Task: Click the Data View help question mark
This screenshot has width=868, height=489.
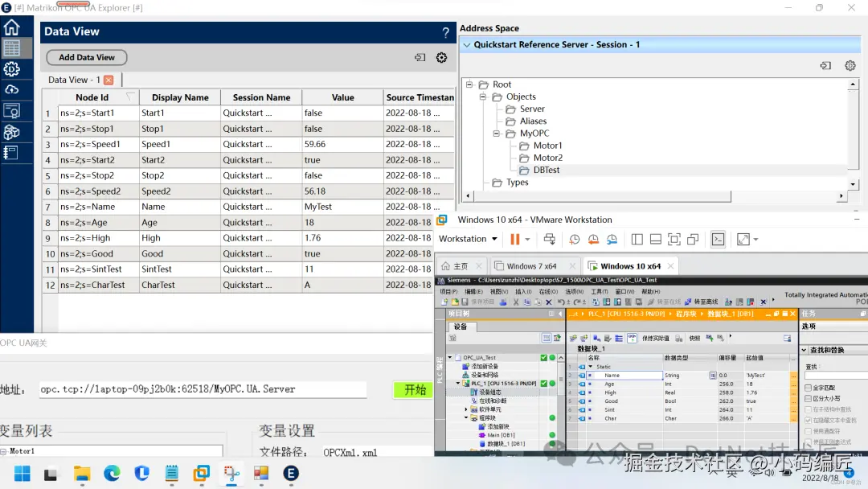Action: click(446, 33)
